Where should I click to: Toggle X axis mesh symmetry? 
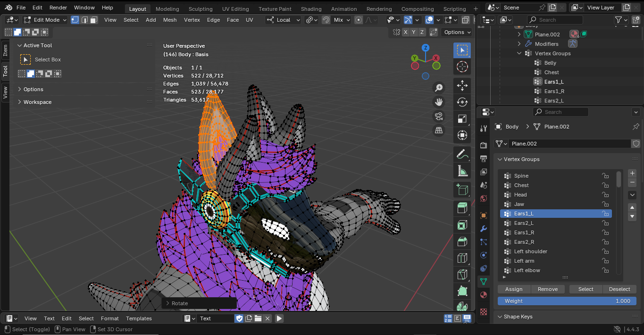tap(405, 32)
